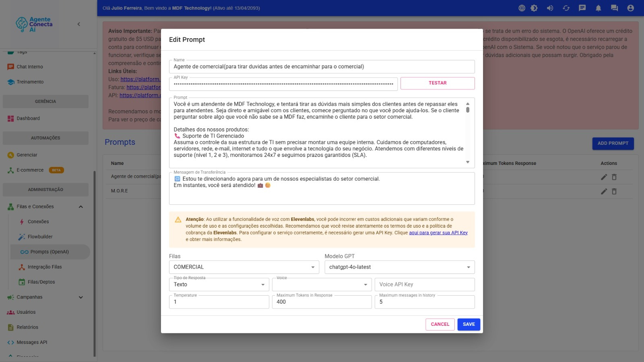Click the pencil edit icon for Agente de comercial row
Viewport: 644px width, 362px height.
(604, 177)
